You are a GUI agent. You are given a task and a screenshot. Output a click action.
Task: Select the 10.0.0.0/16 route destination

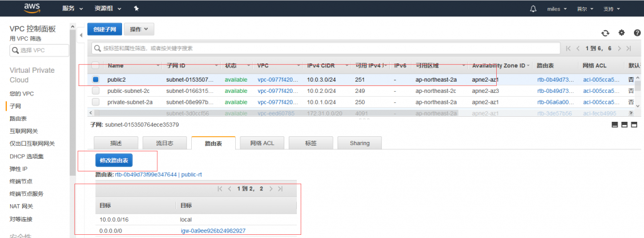114,220
